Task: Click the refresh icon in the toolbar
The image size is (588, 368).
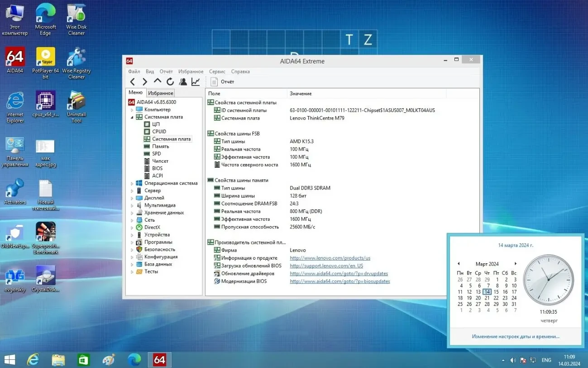Action: tap(170, 82)
